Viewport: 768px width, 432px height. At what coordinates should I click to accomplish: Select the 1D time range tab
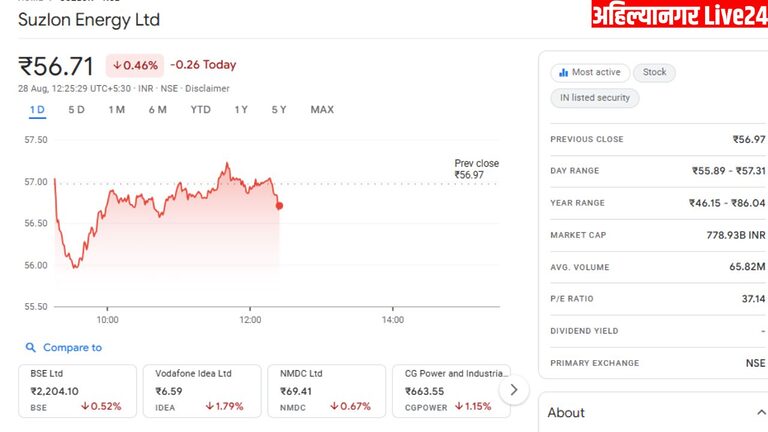(x=37, y=110)
